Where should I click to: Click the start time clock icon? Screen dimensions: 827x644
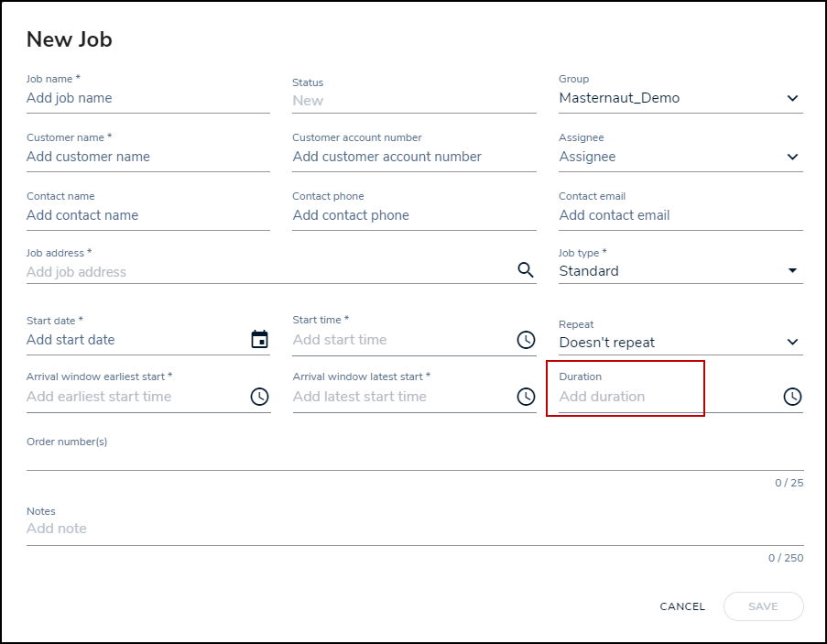tap(526, 340)
